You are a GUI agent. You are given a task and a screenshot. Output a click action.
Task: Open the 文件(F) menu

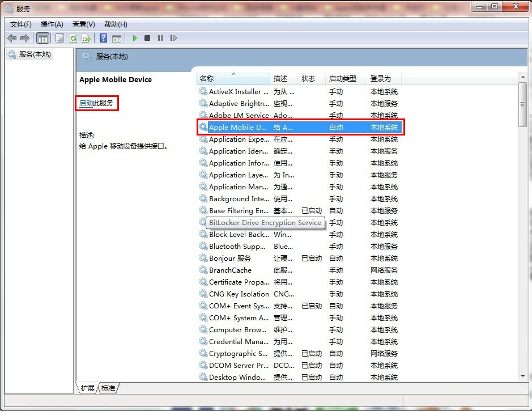coord(20,24)
